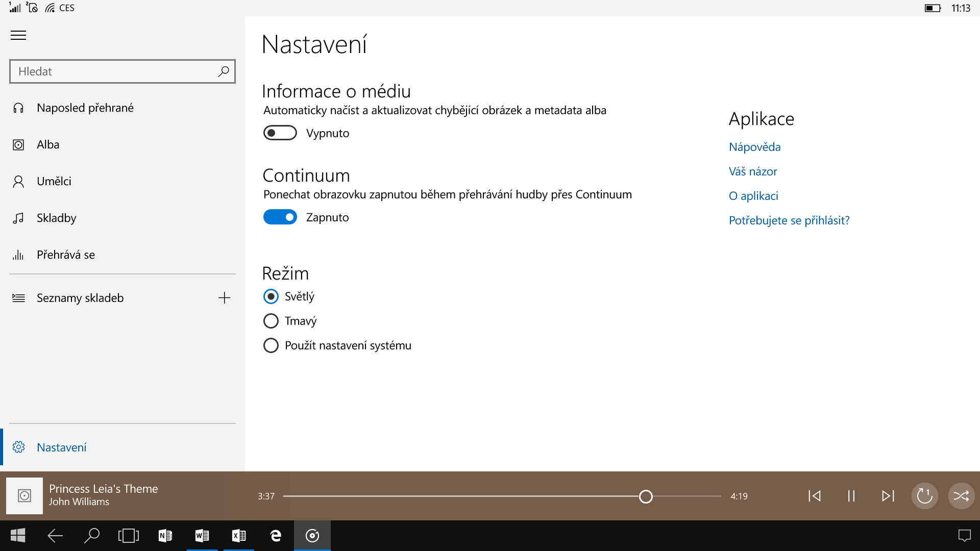Click the Potřebujete se přihlásit link

click(789, 220)
